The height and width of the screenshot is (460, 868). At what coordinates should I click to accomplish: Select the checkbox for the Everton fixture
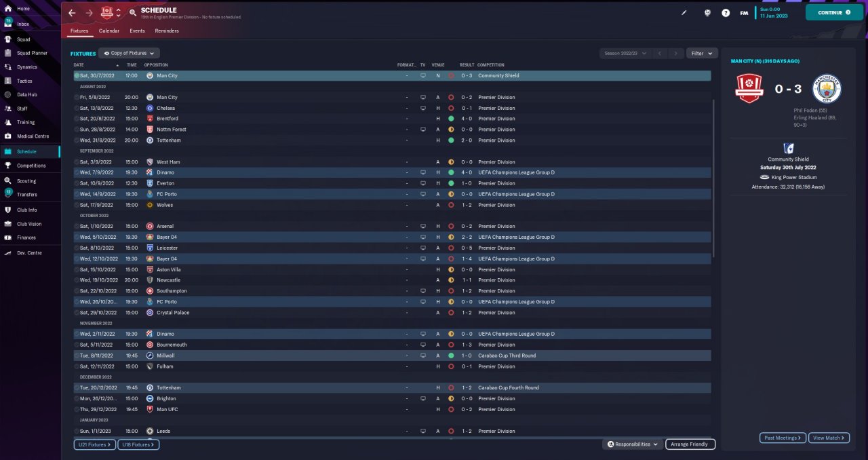[77, 183]
